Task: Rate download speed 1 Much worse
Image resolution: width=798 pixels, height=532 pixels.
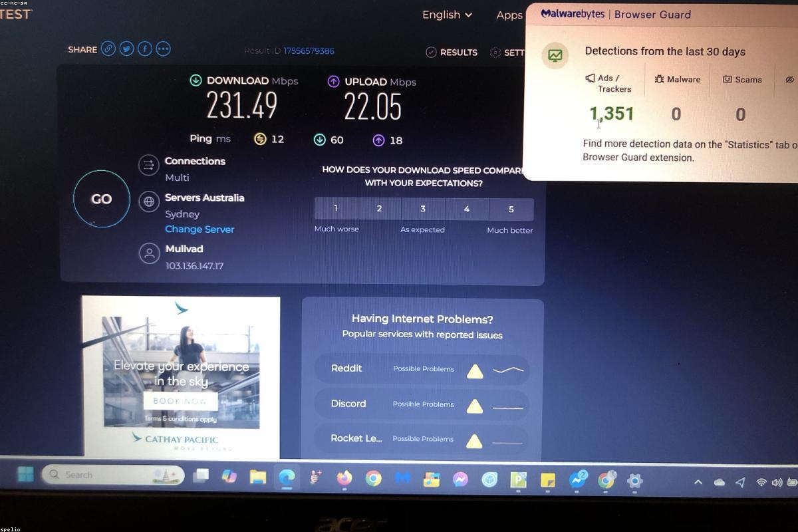Action: (x=336, y=208)
